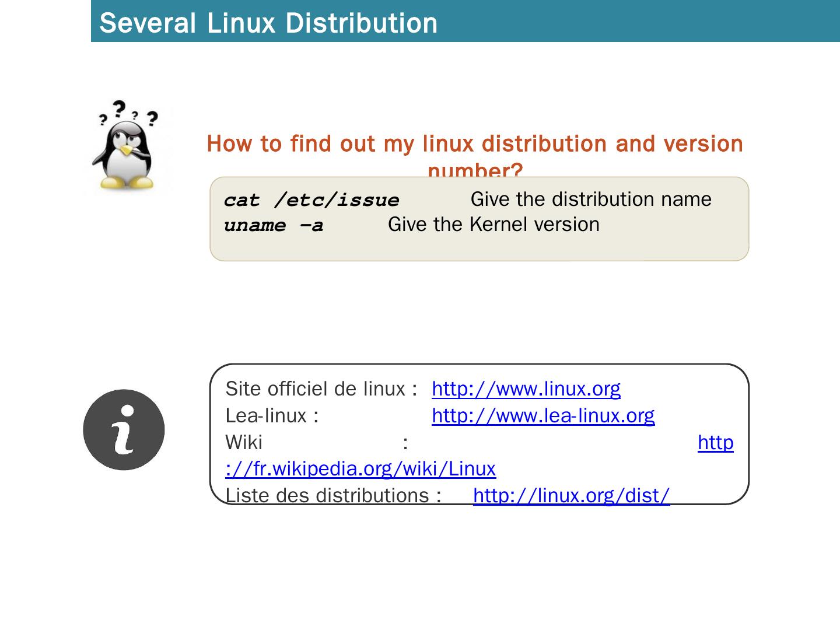Click 'Give the distribution name' description
840x630 pixels.
(x=590, y=199)
